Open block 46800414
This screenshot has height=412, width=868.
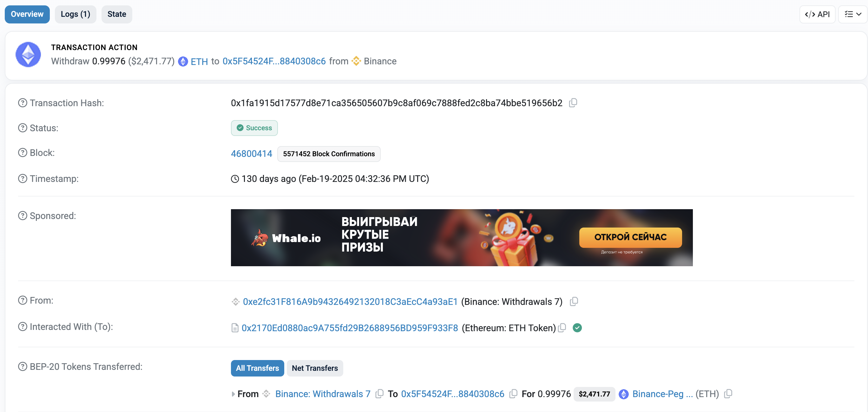coord(251,153)
